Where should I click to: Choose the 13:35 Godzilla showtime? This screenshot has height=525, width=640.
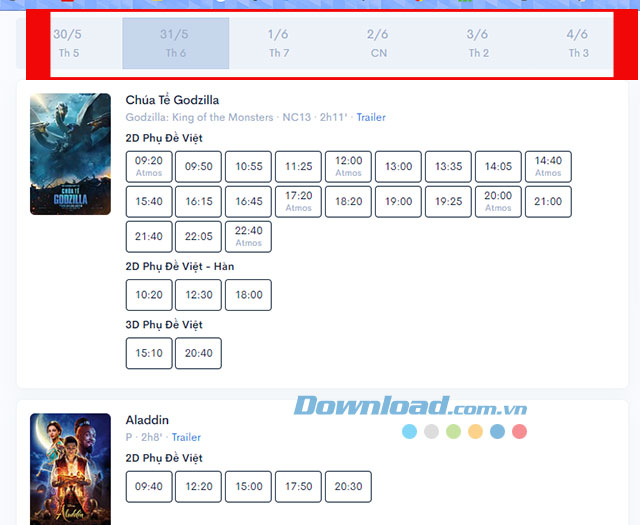[448, 167]
